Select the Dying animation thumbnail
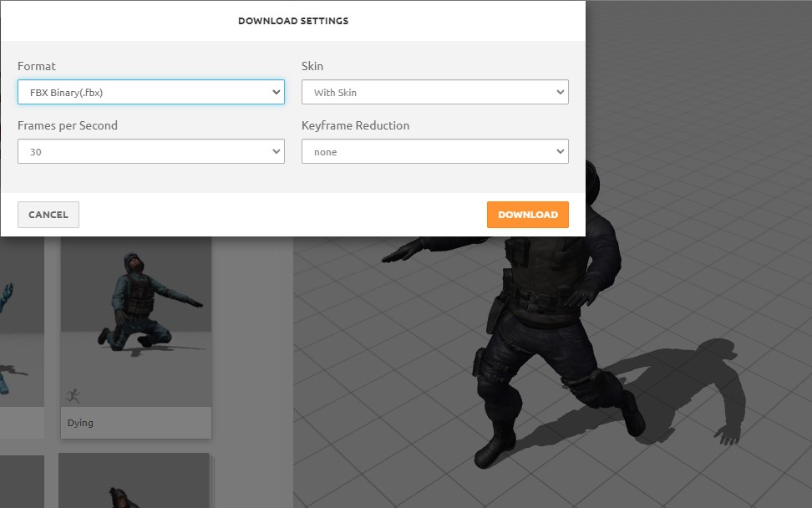 pyautogui.click(x=135, y=321)
